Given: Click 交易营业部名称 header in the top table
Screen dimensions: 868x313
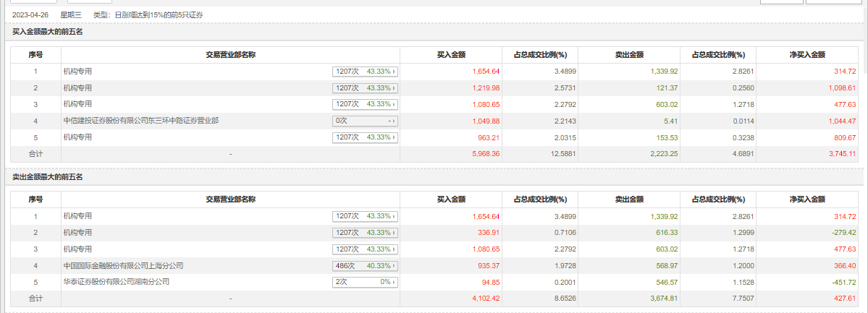Looking at the screenshot, I should (x=230, y=55).
